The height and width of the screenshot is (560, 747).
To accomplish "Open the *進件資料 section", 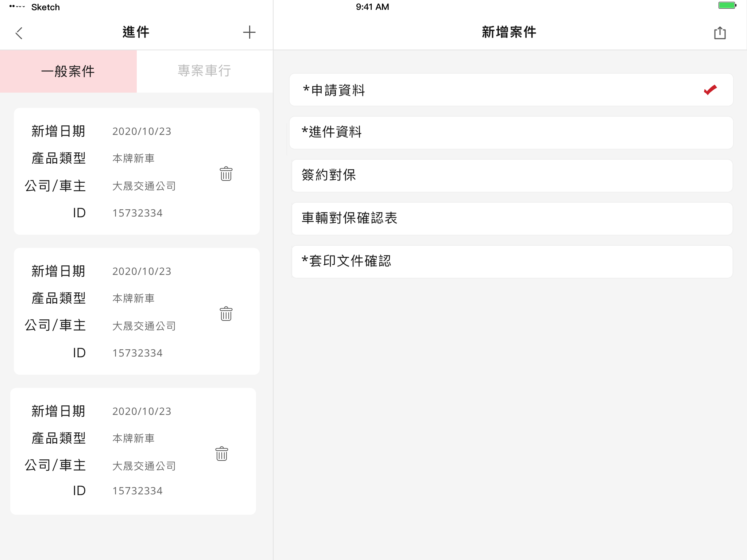I will click(511, 132).
